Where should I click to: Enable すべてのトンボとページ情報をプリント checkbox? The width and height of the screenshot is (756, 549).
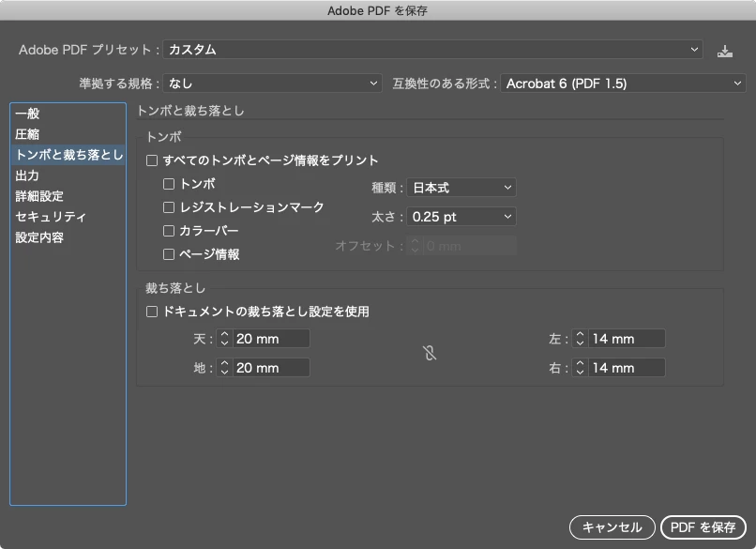point(152,160)
